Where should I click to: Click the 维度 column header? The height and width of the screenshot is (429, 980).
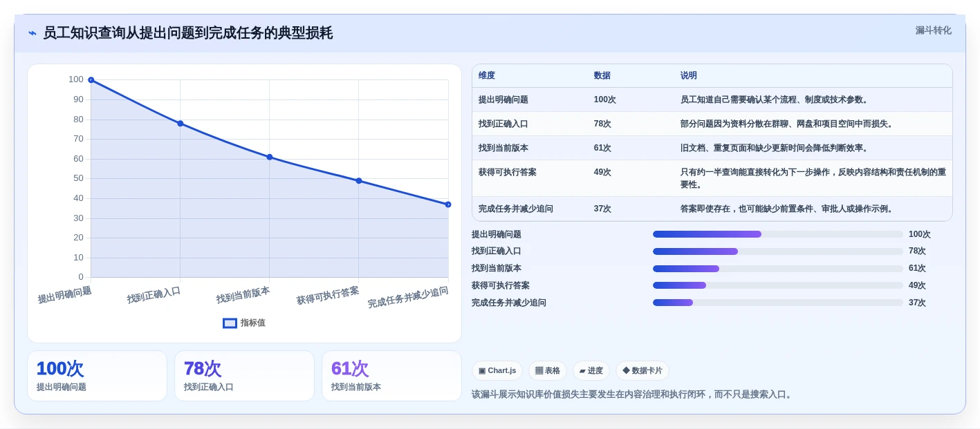pyautogui.click(x=487, y=75)
